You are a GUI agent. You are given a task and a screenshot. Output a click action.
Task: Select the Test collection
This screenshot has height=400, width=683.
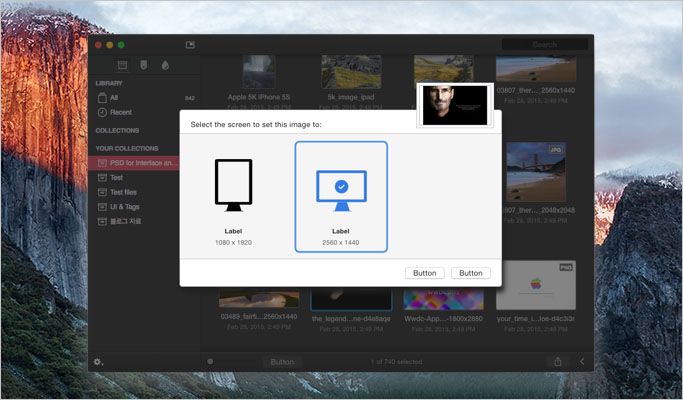coord(134,177)
